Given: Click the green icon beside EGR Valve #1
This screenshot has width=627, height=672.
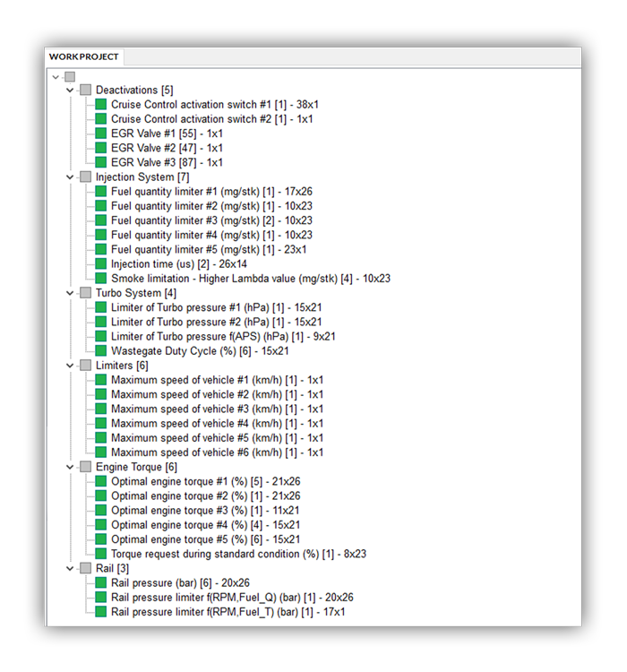Looking at the screenshot, I should 100,134.
